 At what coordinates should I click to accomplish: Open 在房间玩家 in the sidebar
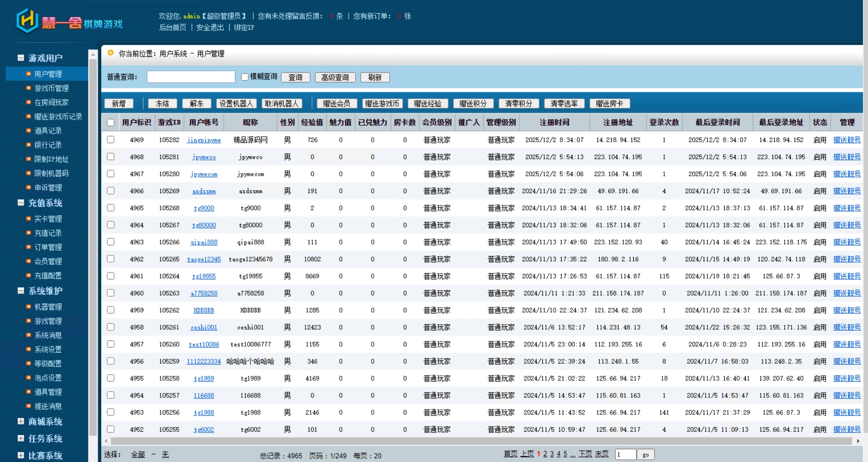[x=51, y=103]
